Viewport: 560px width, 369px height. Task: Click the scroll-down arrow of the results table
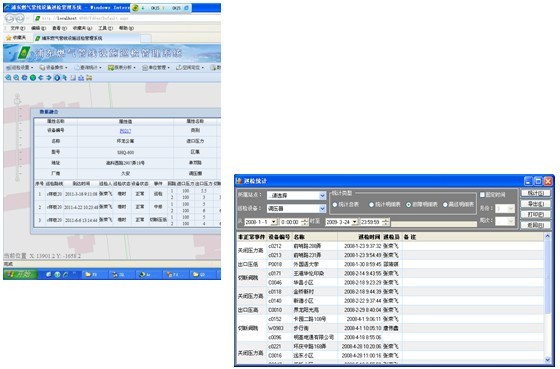548,359
